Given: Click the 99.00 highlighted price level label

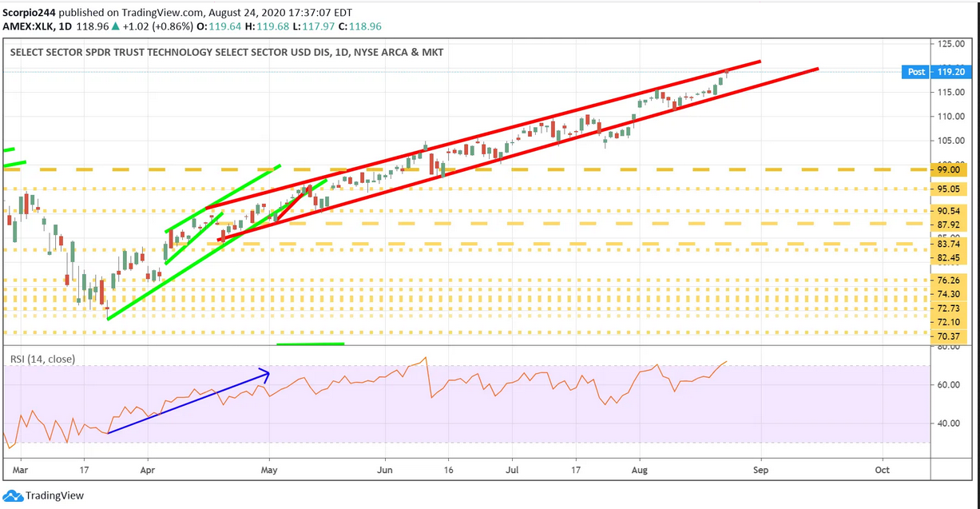Looking at the screenshot, I should coord(950,169).
